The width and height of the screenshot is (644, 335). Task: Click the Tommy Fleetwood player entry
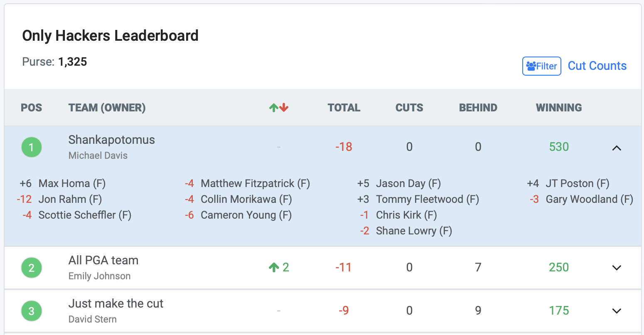[x=427, y=199]
